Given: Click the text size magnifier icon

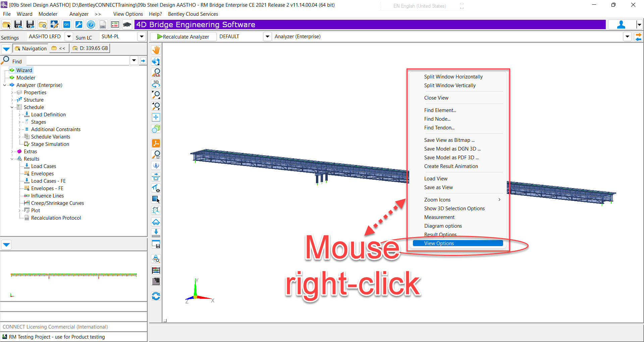Looking at the screenshot, I should 156,72.
